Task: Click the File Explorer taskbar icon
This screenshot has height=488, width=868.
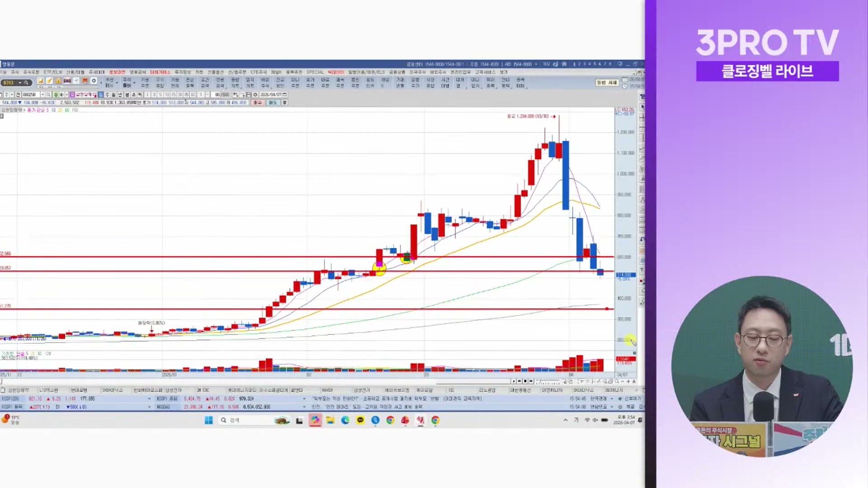Action: pyautogui.click(x=330, y=420)
